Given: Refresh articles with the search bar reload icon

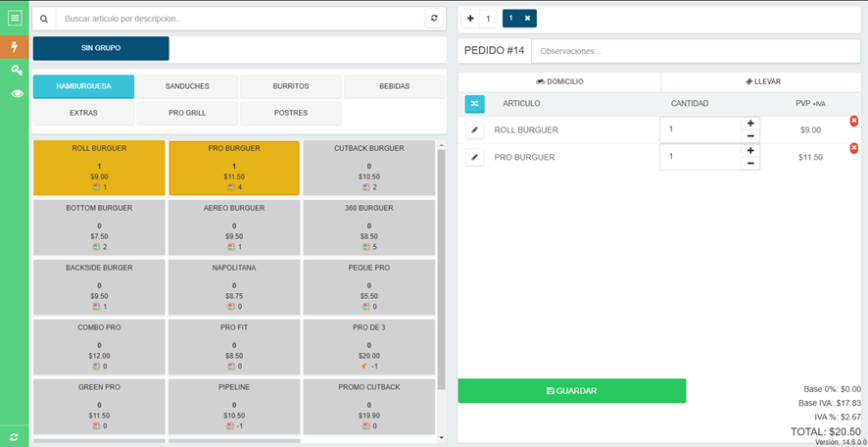Looking at the screenshot, I should (x=434, y=19).
